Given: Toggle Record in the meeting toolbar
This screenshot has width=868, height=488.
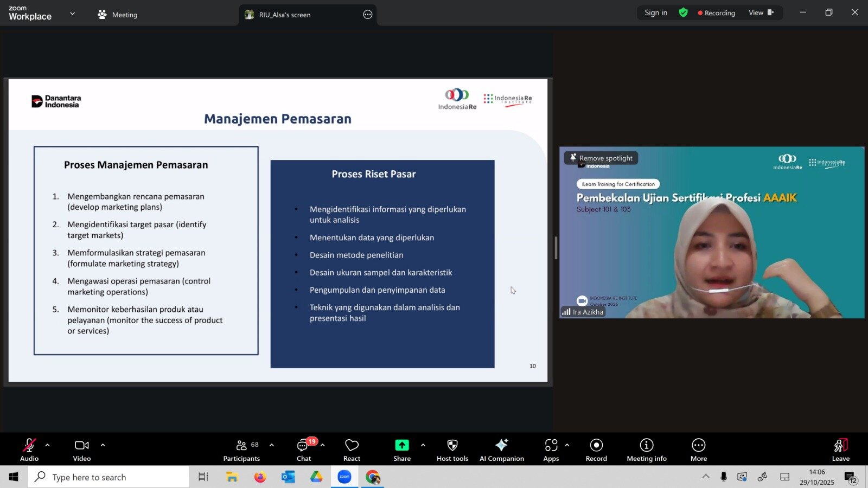Looking at the screenshot, I should 596,450.
